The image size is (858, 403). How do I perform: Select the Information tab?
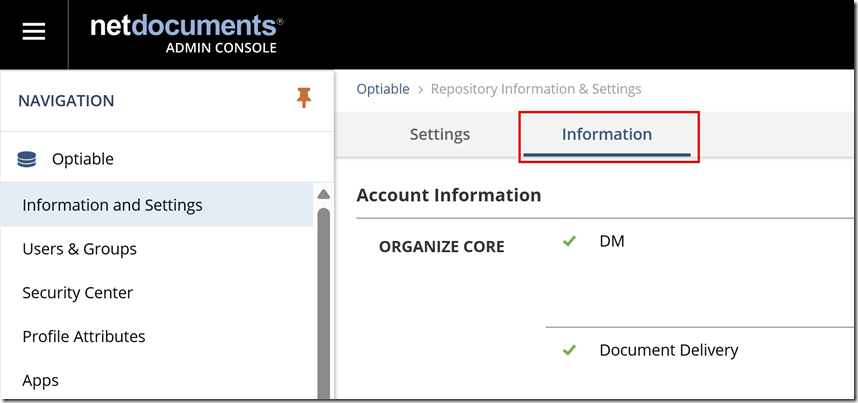tap(606, 134)
